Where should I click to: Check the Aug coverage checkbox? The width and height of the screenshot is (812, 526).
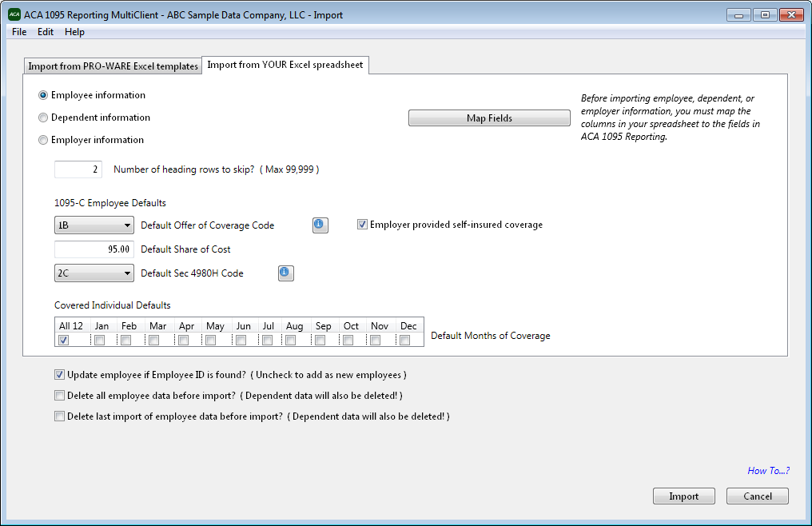291,340
